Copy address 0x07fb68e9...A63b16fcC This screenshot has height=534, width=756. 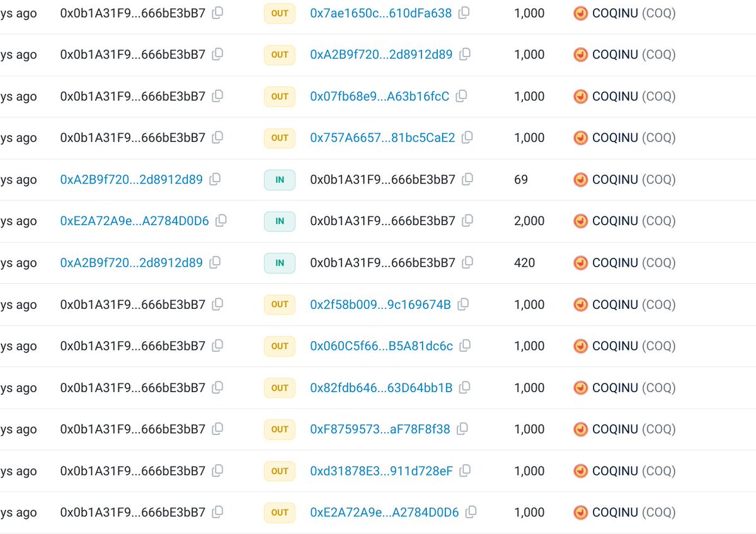tap(461, 96)
